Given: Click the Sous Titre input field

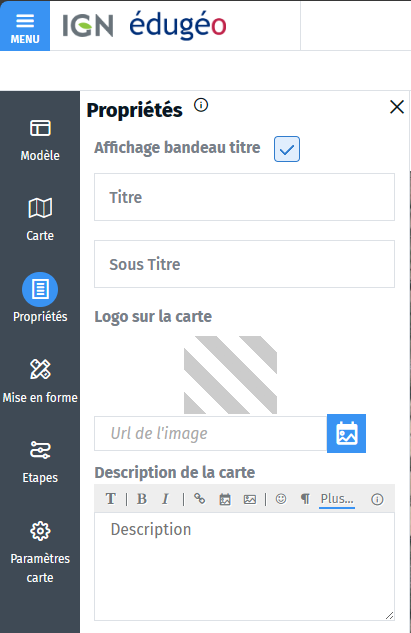Looking at the screenshot, I should [244, 264].
